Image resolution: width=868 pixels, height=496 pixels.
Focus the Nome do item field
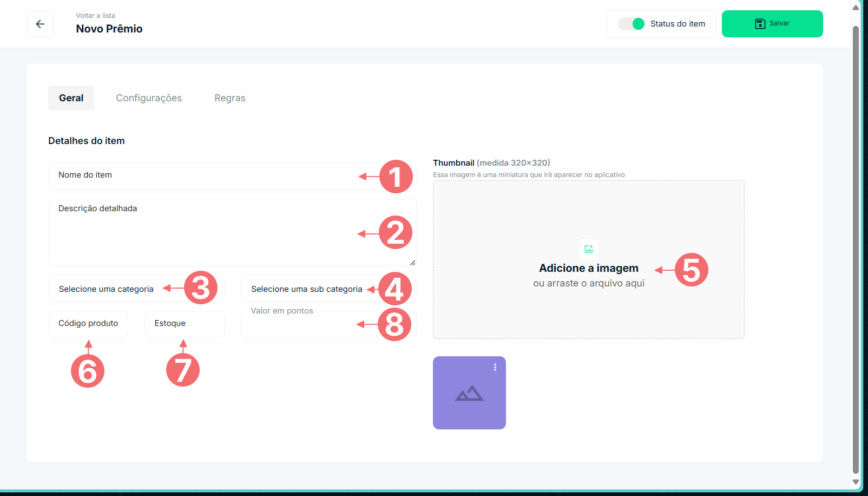tap(206, 176)
